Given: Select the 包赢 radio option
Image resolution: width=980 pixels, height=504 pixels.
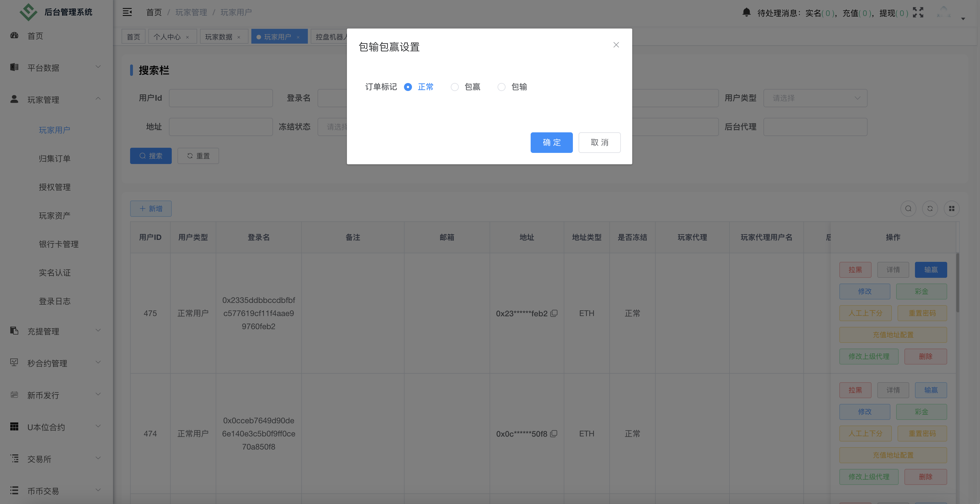Looking at the screenshot, I should click(454, 87).
